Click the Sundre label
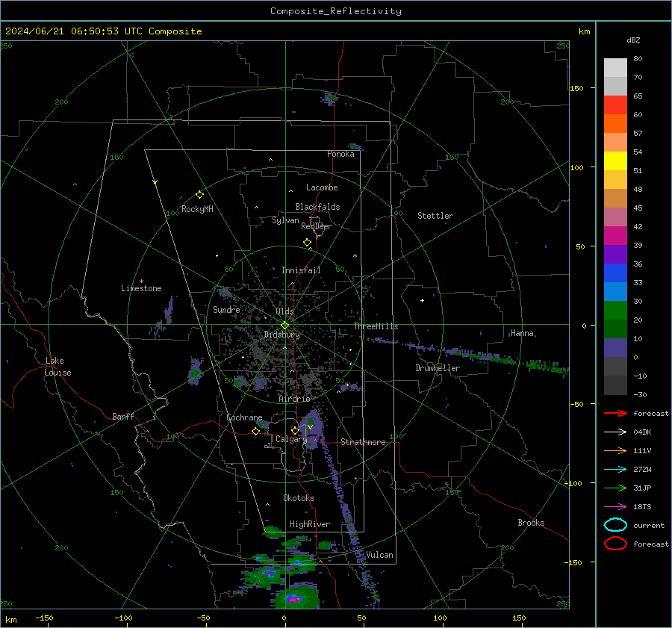 tap(226, 309)
